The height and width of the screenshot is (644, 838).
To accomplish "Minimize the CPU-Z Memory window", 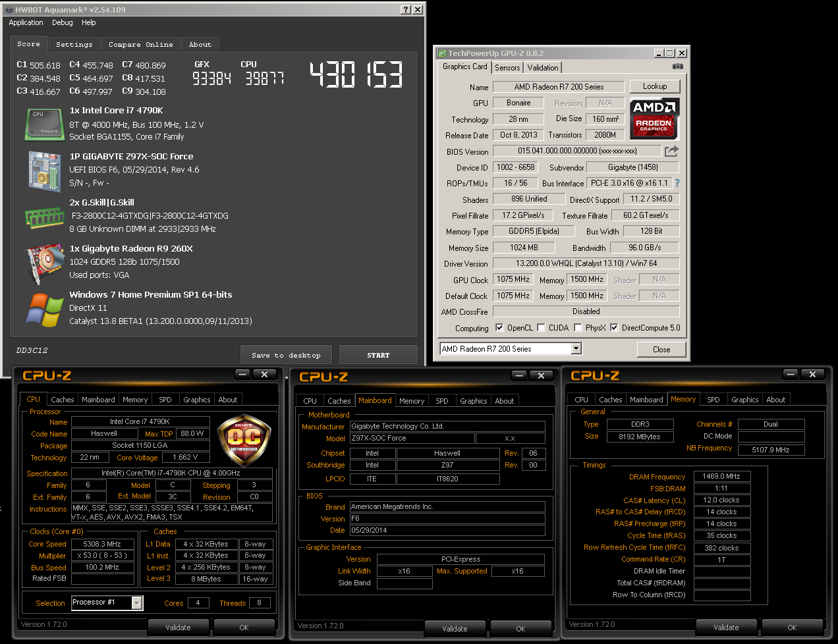I will (791, 374).
